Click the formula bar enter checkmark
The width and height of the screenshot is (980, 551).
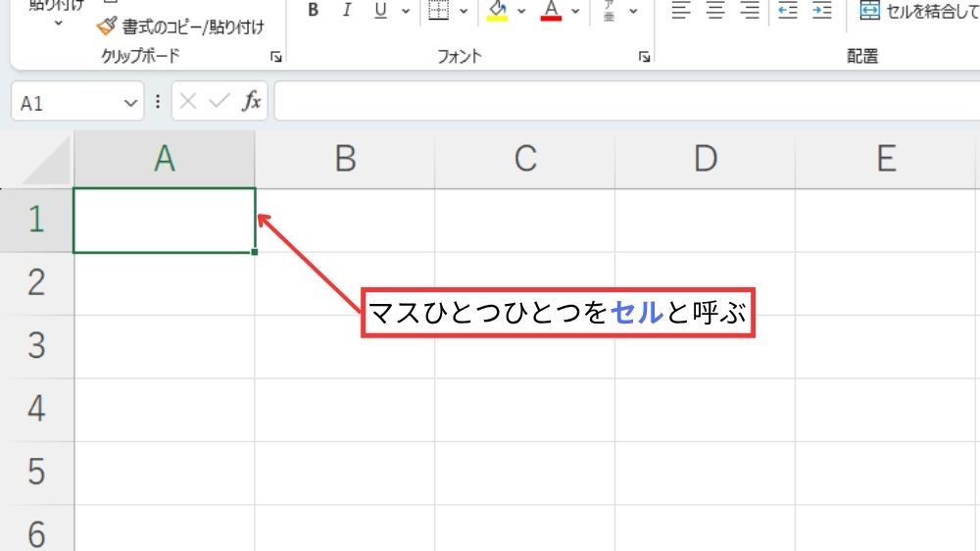pos(220,101)
